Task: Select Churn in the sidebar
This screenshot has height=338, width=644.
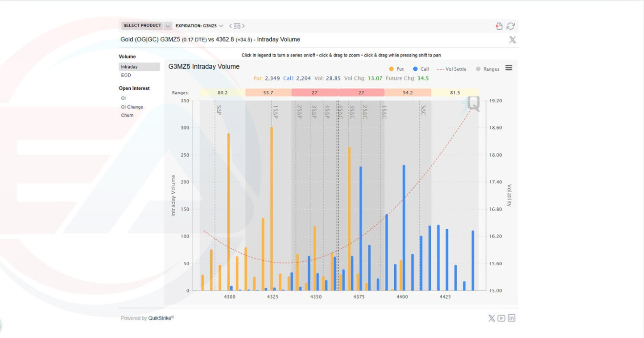Action: [x=127, y=115]
